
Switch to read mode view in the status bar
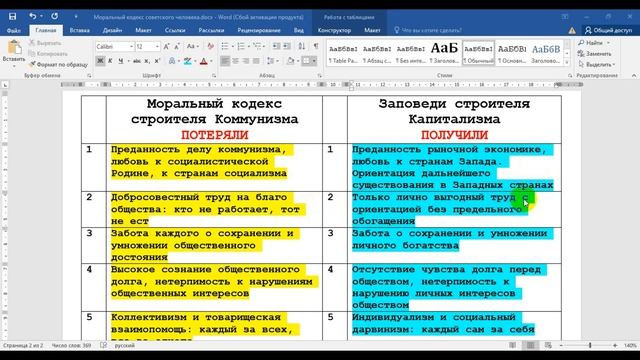click(x=512, y=345)
